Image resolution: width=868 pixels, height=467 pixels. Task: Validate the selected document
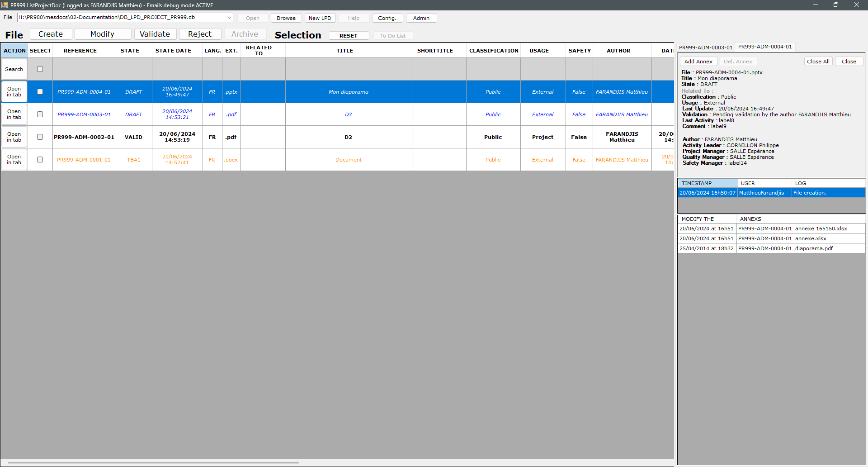[155, 34]
